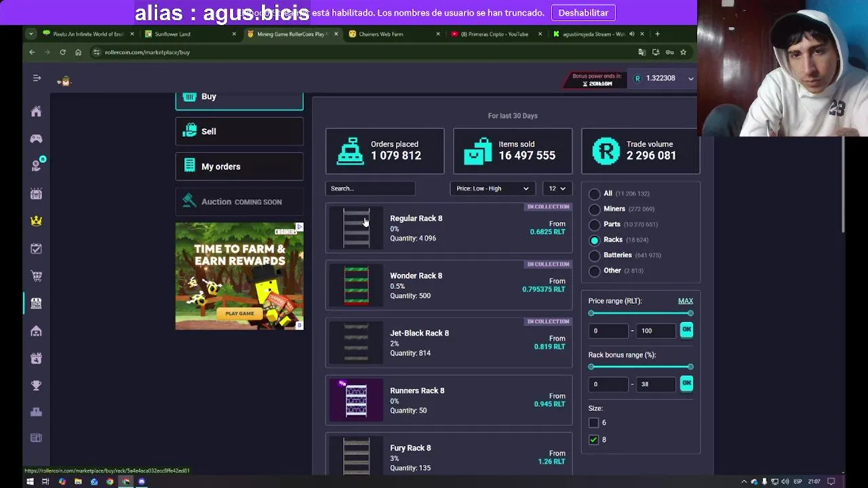868x488 pixels.
Task: Select the All category radio button
Action: (x=594, y=194)
